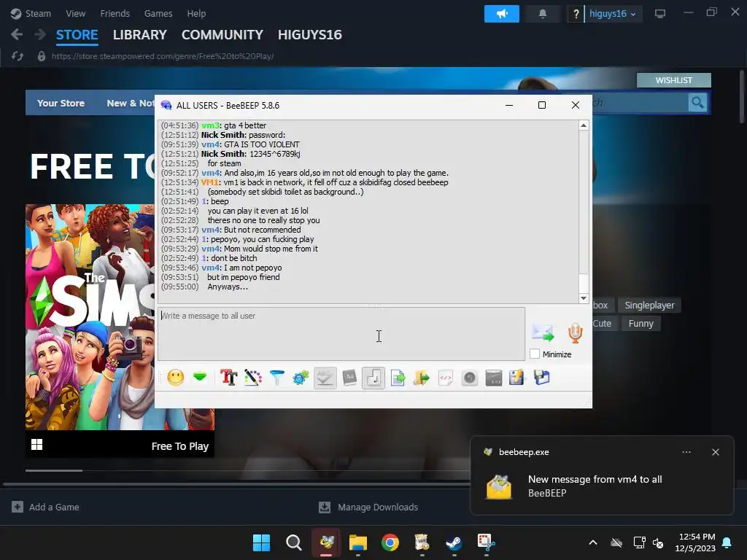Click the Steam question mark help icon
This screenshot has height=560, width=747.
(x=576, y=14)
